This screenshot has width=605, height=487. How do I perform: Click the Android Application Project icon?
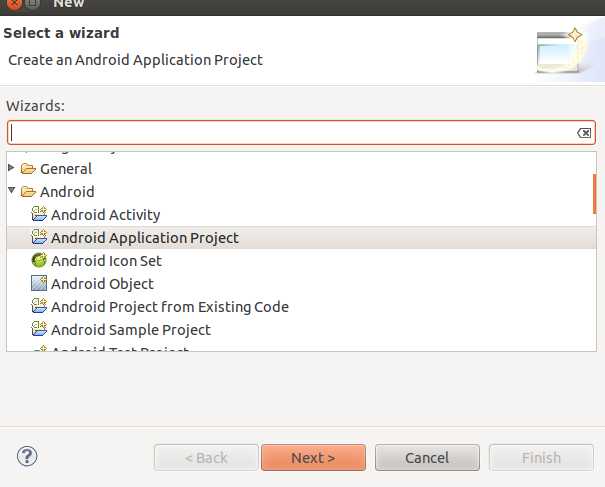tap(39, 237)
